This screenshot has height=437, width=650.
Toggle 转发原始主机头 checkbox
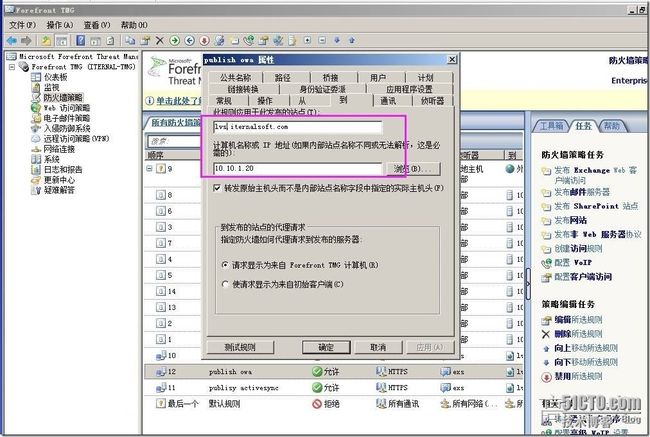tap(216, 188)
